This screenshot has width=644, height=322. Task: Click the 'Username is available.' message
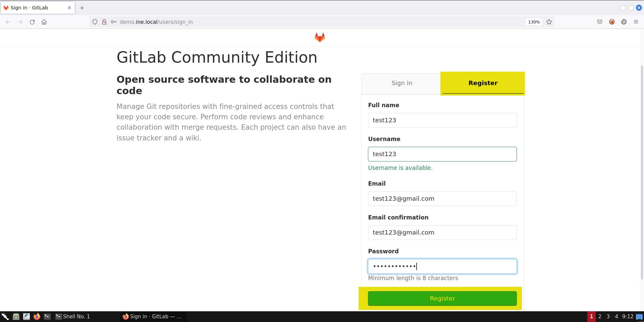click(400, 168)
